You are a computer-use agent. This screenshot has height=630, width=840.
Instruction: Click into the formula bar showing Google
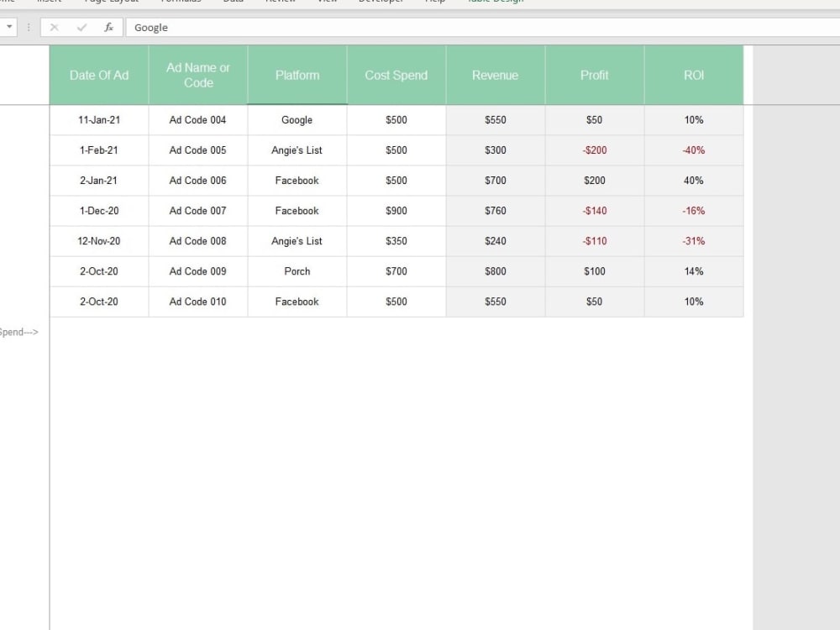click(x=482, y=28)
